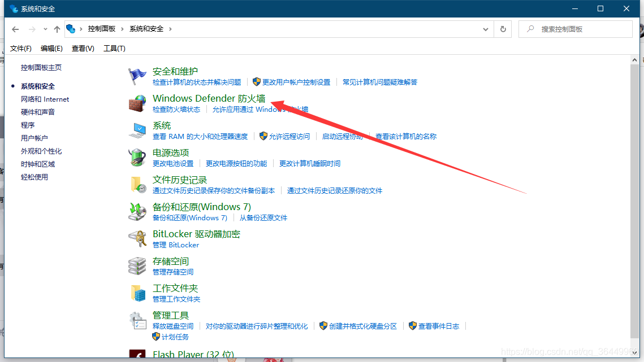Click 对你的驱动器进行碎片整理和优化 link
The height and width of the screenshot is (362, 644).
(256, 326)
